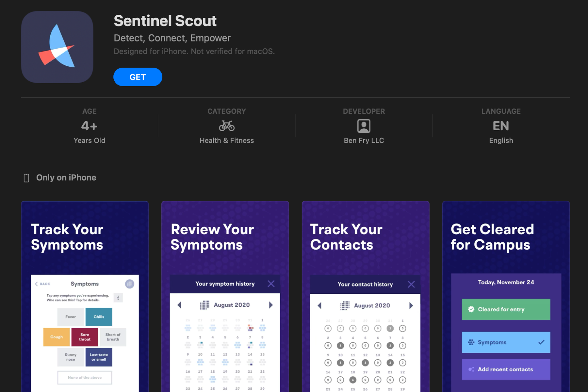Click the Sentinel Scout app icon
The height and width of the screenshot is (392, 588).
(57, 47)
